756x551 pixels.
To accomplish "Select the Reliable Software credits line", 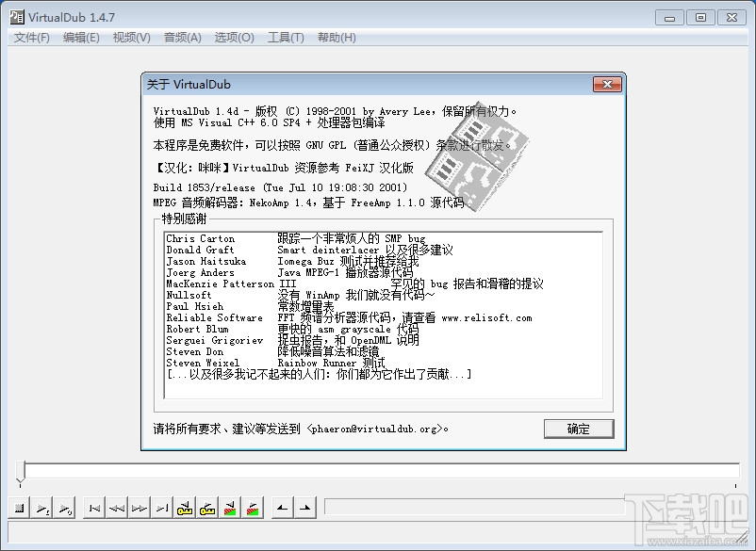I will pos(349,318).
